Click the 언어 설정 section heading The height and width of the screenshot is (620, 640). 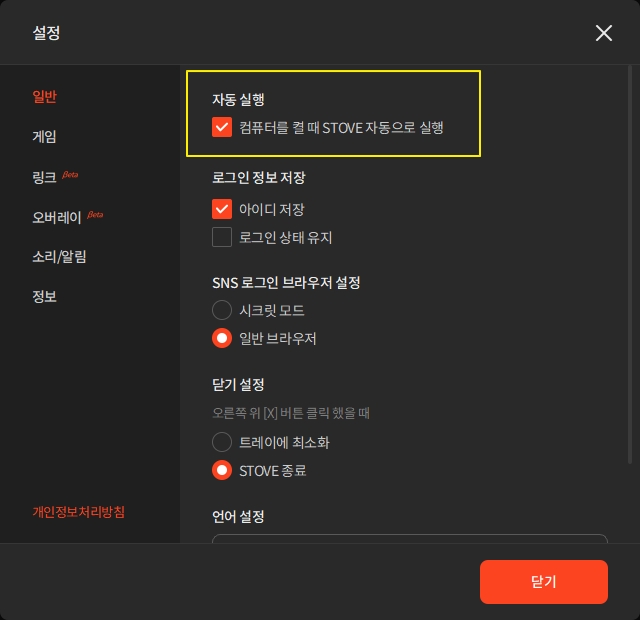[x=238, y=517]
